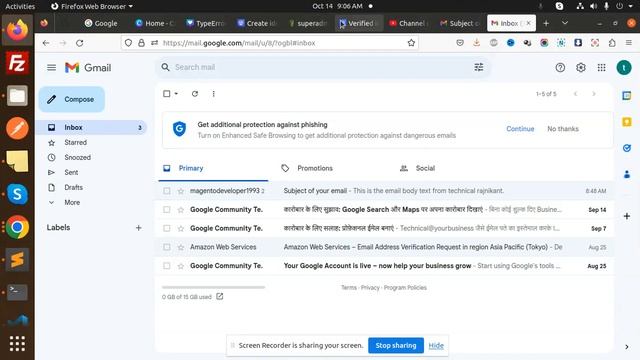Expand the More item in the sidebar
Viewport: 640px width, 360px height.
[72, 202]
